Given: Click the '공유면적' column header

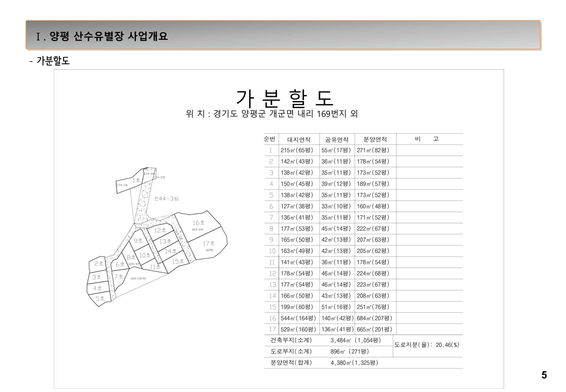Looking at the screenshot, I should point(337,140).
